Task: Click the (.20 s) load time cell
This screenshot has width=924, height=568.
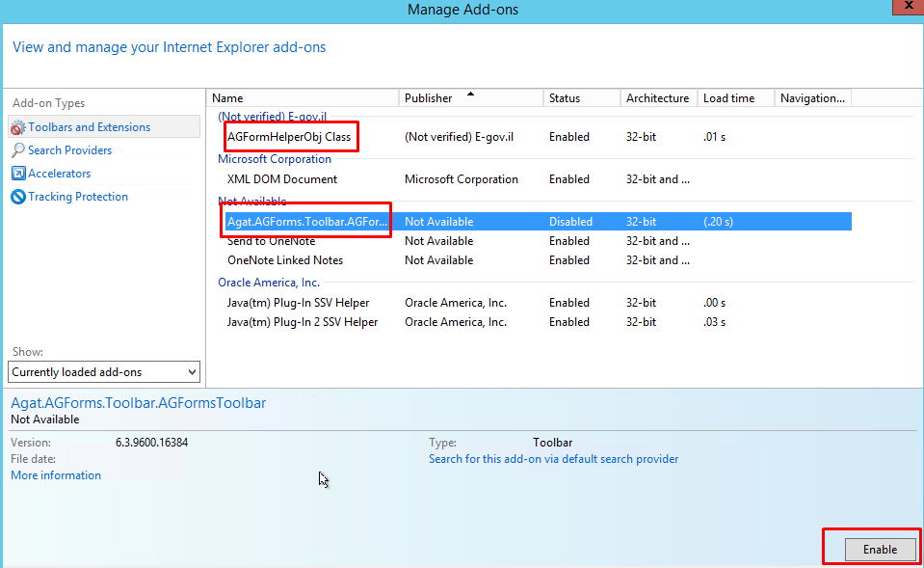Action: tap(718, 222)
